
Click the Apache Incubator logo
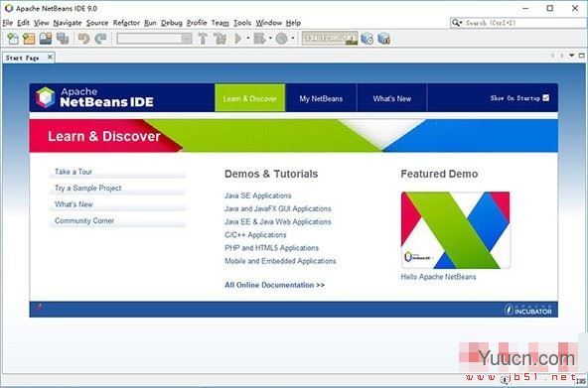point(528,310)
